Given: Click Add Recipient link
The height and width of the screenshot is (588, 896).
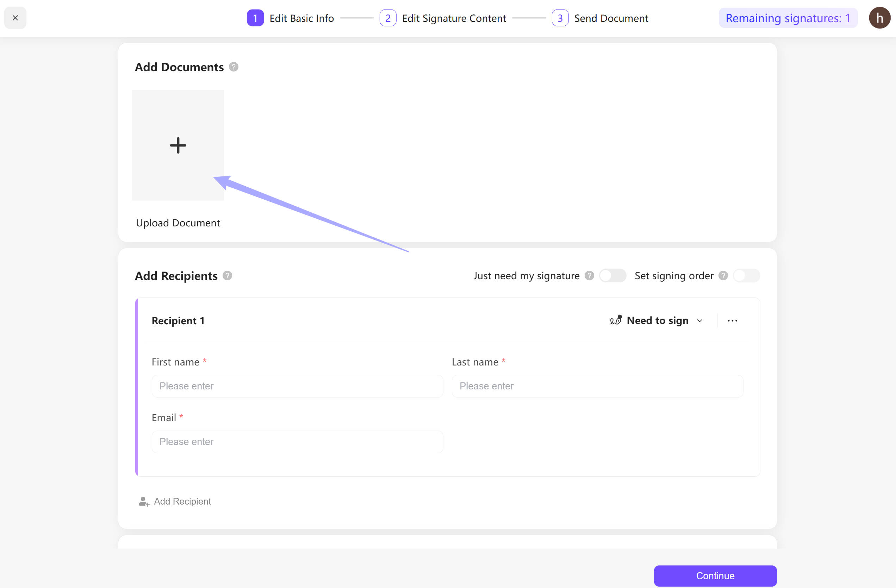Looking at the screenshot, I should 175,501.
